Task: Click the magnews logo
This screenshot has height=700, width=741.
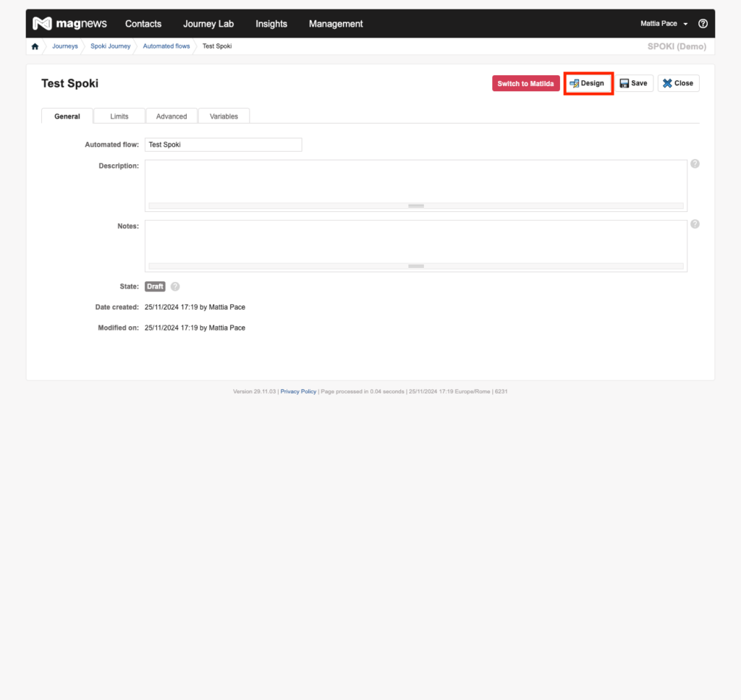Action: (x=69, y=24)
